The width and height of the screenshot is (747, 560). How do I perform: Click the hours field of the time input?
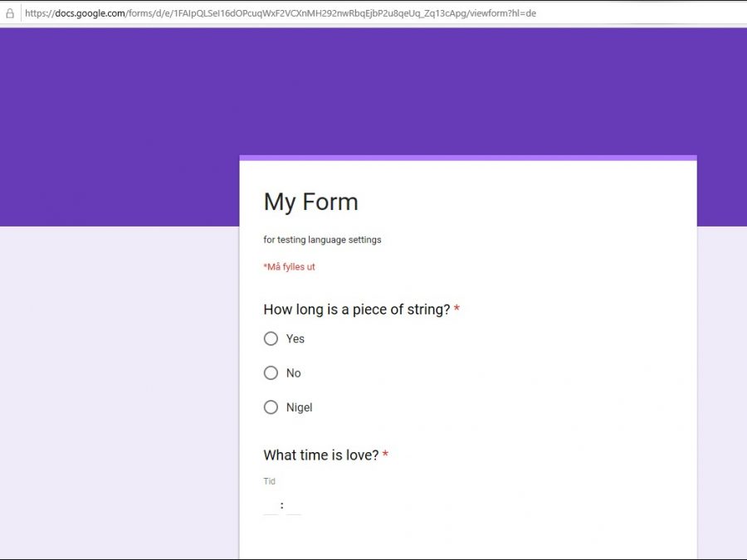(x=271, y=505)
